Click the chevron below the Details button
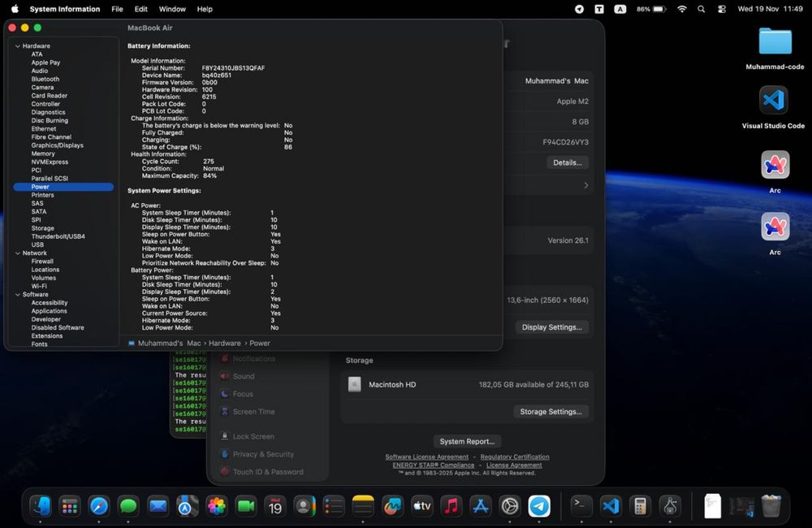 coord(585,185)
